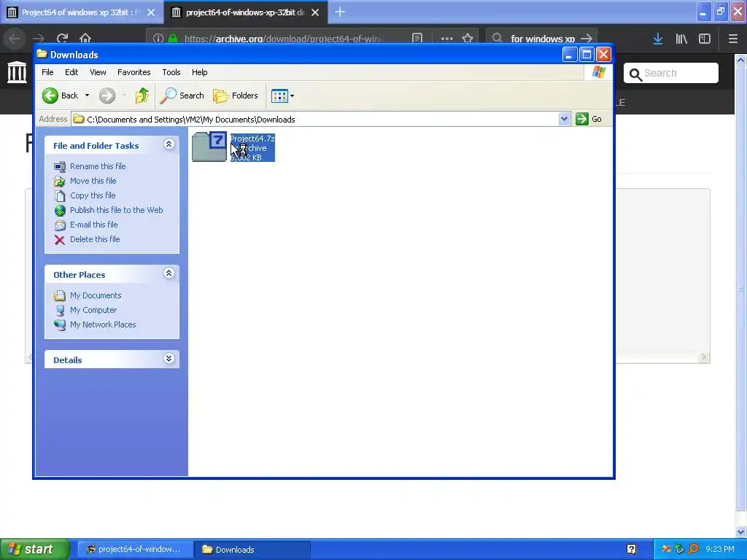Click the magnifier icon in system tray
Image resolution: width=747 pixels, height=560 pixels.
tap(693, 549)
